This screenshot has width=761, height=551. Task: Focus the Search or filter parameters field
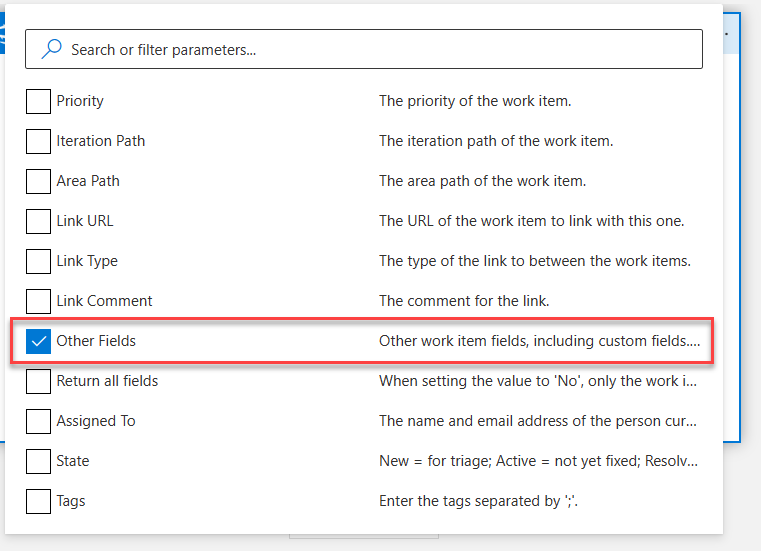[x=380, y=49]
